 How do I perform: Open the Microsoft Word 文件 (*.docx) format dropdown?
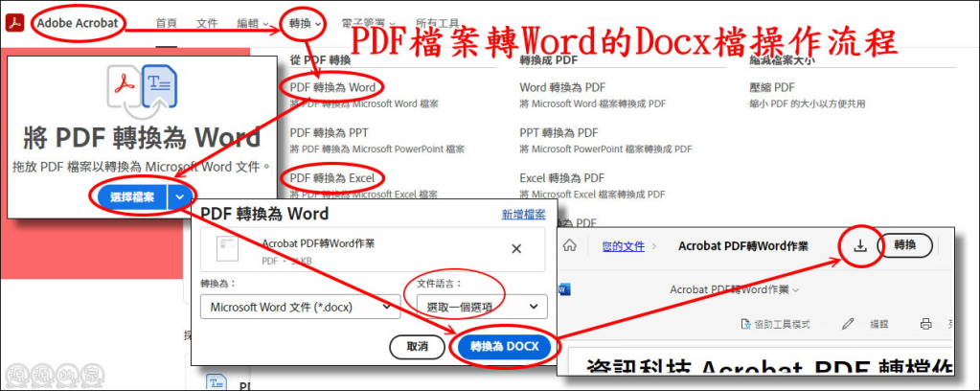[300, 306]
